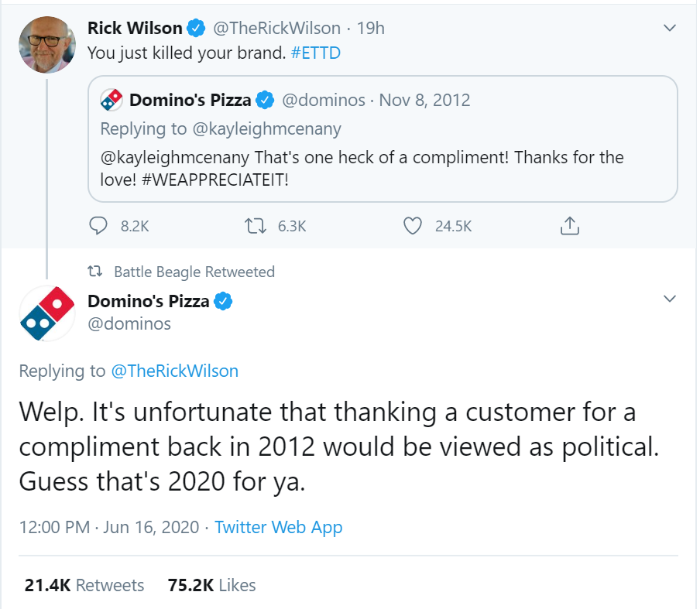Click the #ETTD hashtag
The image size is (700, 609).
coord(315,53)
